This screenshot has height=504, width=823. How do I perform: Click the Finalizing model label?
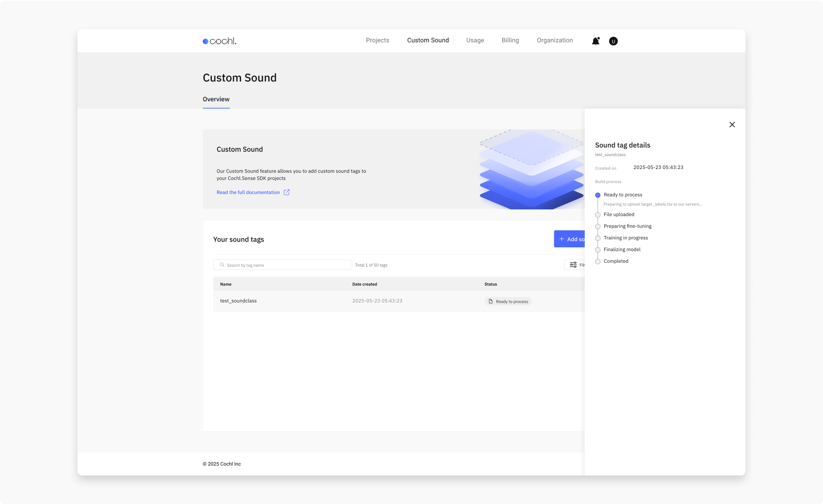[x=622, y=250]
